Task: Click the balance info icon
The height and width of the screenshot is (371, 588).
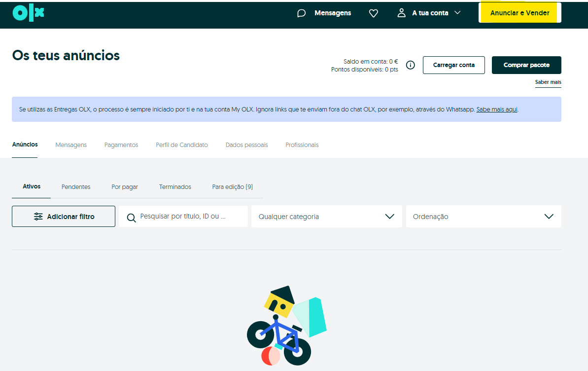Action: point(410,65)
